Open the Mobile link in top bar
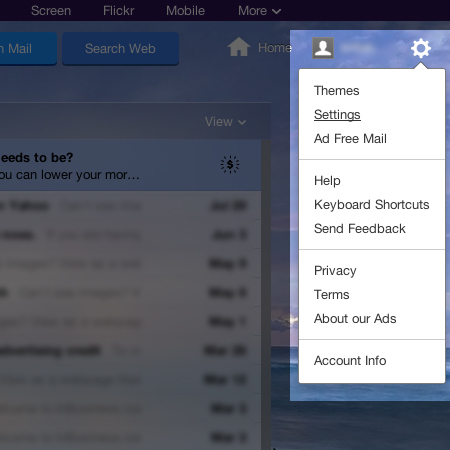 185,11
